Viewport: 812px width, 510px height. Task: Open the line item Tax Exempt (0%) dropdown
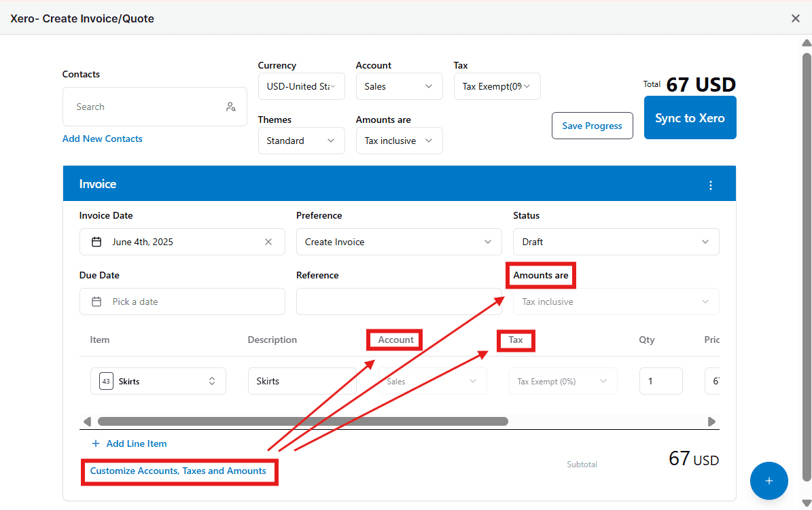pyautogui.click(x=563, y=381)
